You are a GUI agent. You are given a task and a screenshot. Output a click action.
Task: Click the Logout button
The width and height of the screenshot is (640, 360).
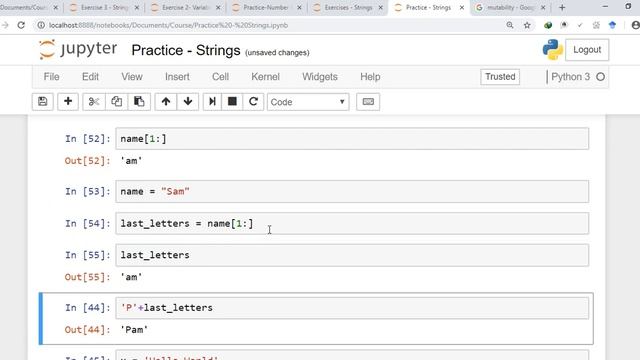(587, 50)
